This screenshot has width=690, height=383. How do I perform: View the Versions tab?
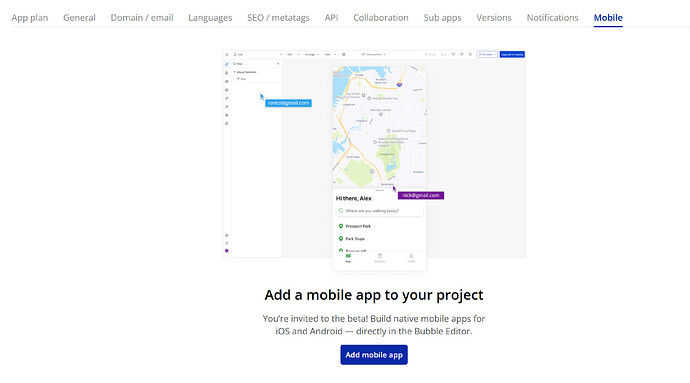494,18
